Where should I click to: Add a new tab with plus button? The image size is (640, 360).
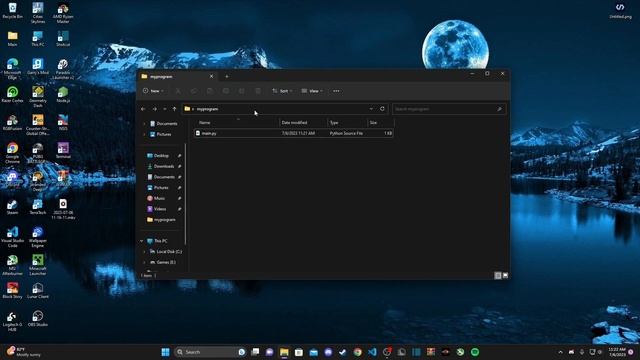[x=227, y=76]
